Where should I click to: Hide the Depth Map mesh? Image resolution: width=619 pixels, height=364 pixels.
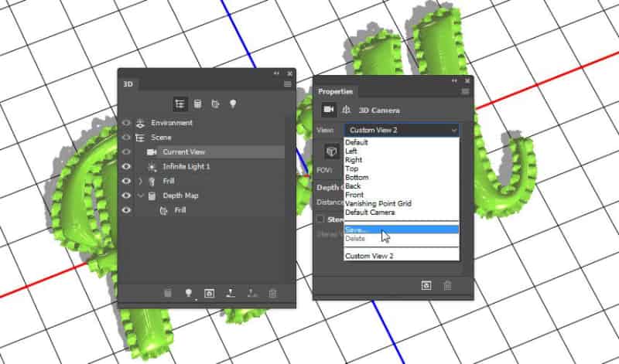pos(126,196)
